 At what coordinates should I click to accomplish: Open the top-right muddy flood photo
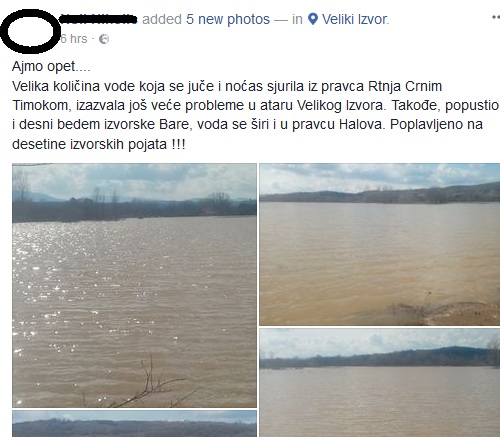pos(380,244)
